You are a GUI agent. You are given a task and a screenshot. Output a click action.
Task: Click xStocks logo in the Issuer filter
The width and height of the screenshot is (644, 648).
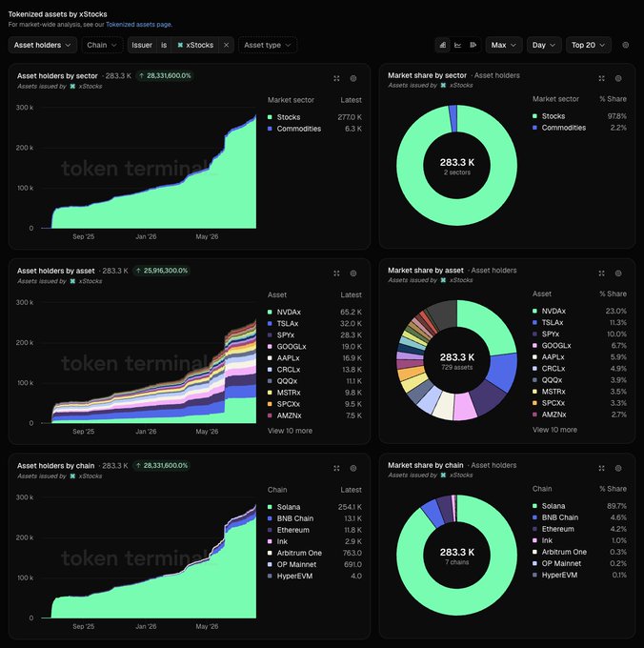click(x=180, y=45)
